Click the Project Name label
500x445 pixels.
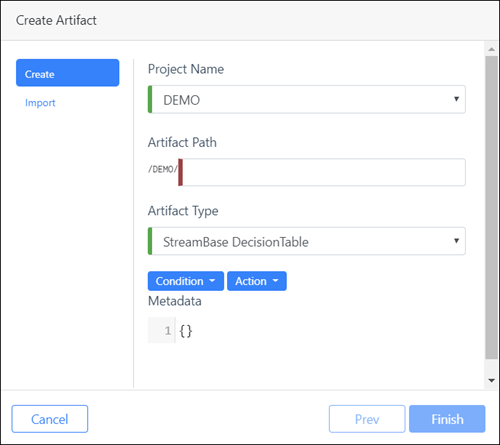pos(186,69)
